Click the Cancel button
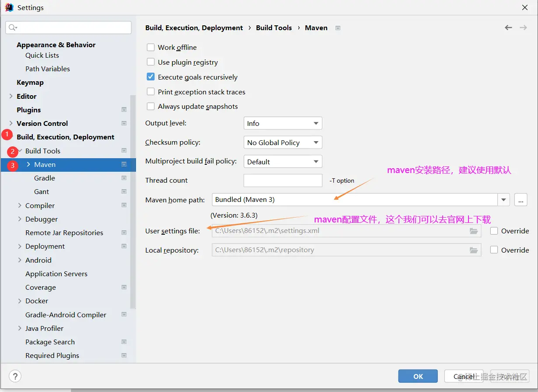538x392 pixels. point(464,376)
